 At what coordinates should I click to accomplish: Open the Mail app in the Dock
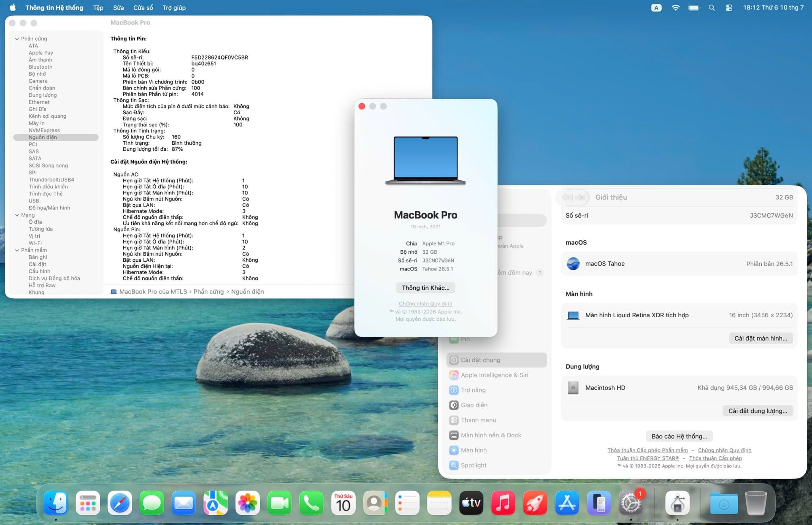(x=184, y=503)
